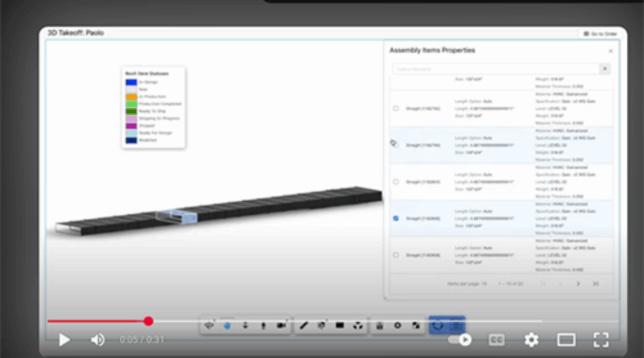Close the Assembly Items Properties panel
The image size is (644, 358).
pyautogui.click(x=610, y=52)
